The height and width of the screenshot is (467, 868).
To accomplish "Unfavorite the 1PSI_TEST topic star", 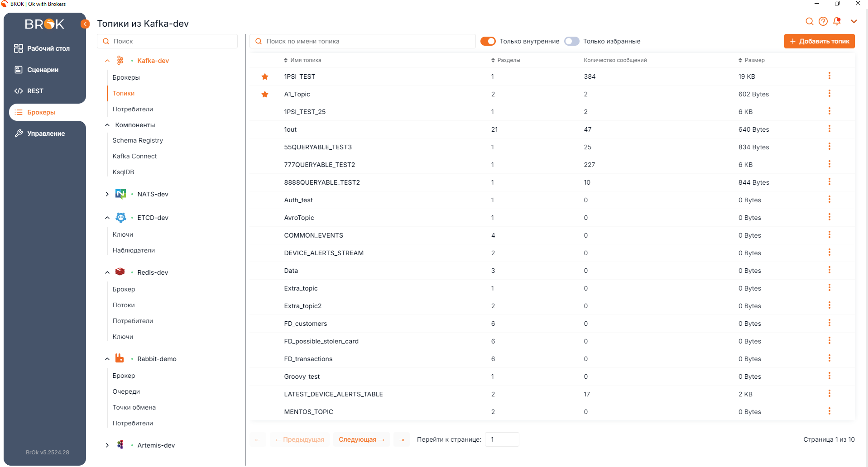I will (265, 77).
